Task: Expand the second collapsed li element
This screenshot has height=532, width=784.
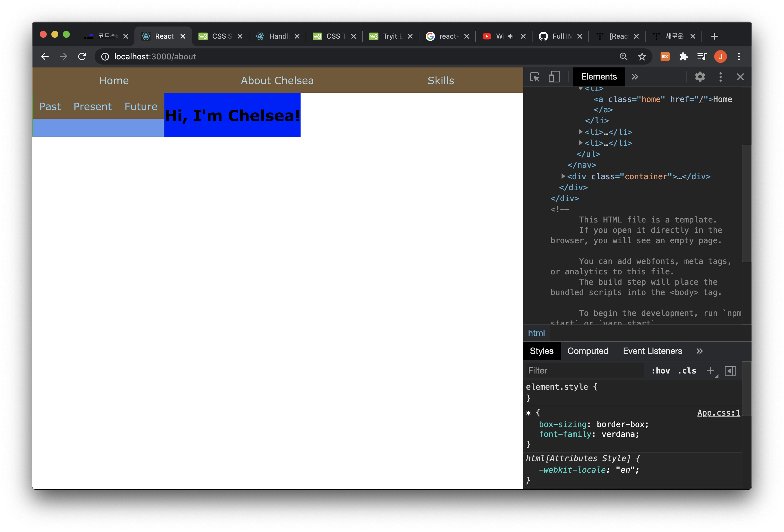Action: point(581,143)
